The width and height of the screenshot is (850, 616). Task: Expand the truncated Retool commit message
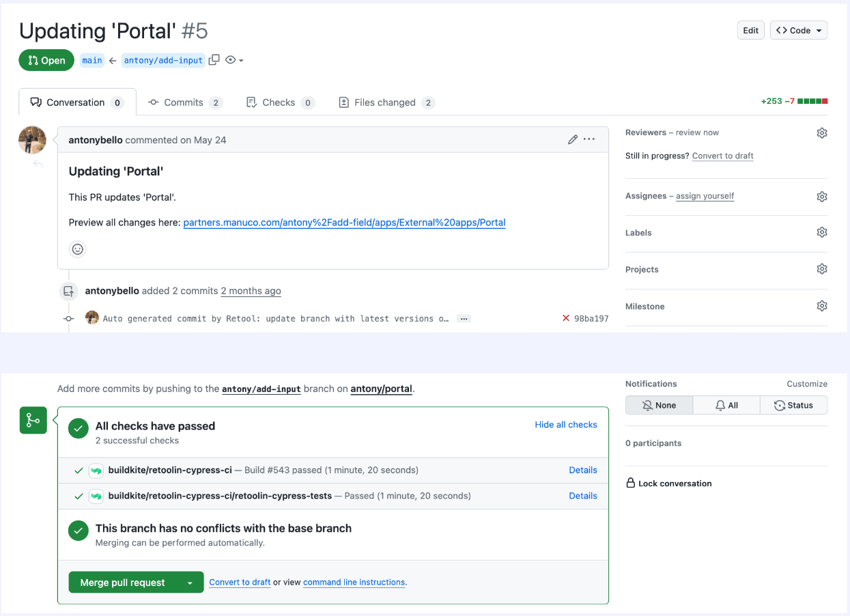pyautogui.click(x=464, y=318)
